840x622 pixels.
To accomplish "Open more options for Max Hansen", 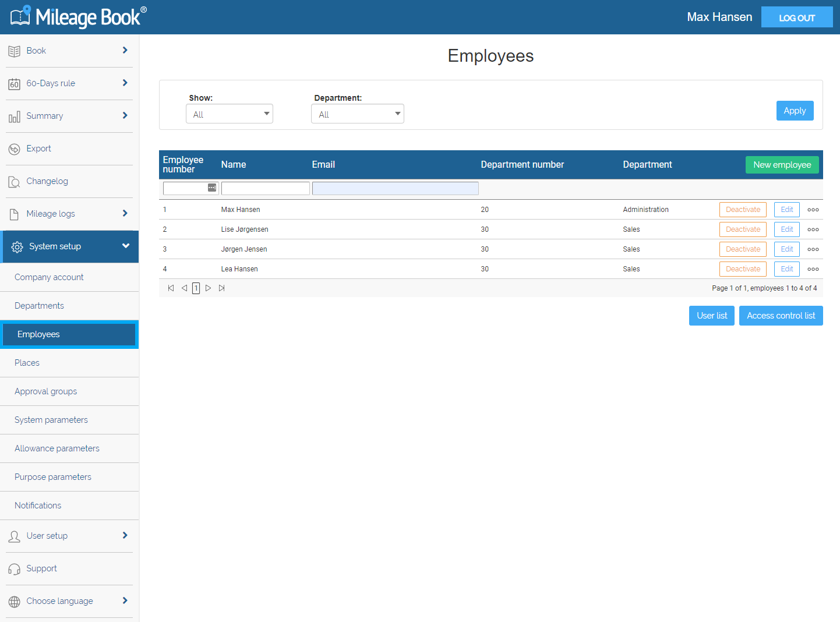I will coord(813,210).
